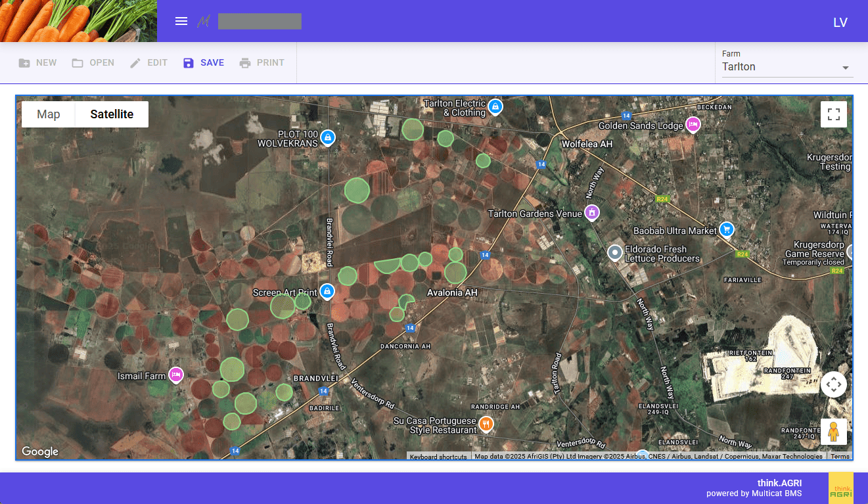Select Ismail Farm lodging marker
Viewport: 868px width, 504px height.
[x=175, y=375]
